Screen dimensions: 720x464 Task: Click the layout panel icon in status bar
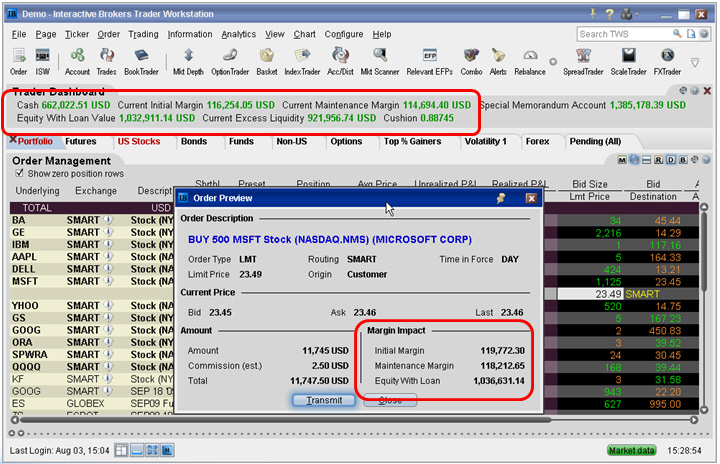point(121,450)
